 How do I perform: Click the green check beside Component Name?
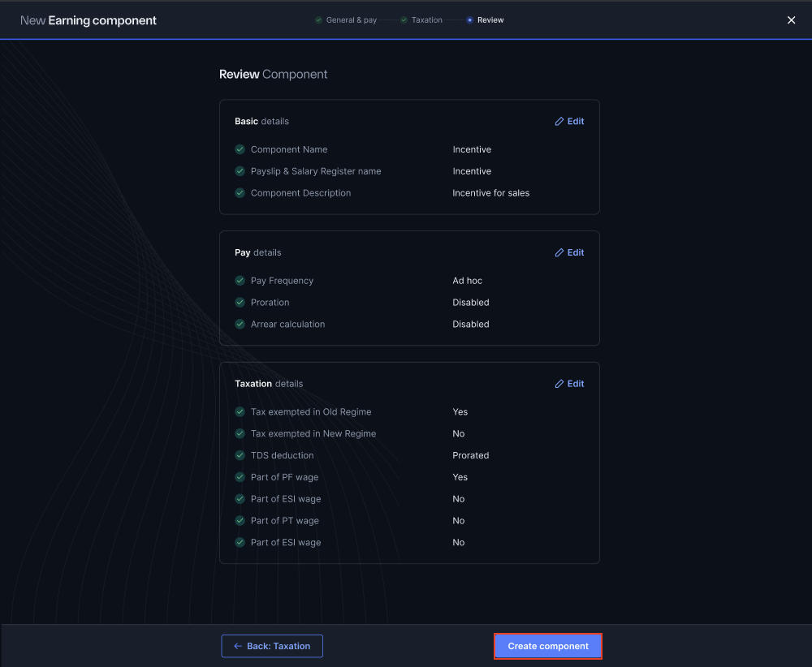(240, 149)
